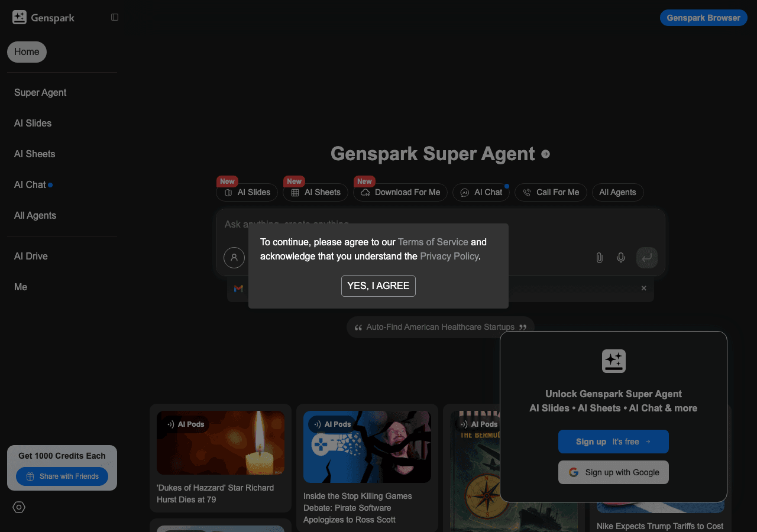
Task: Open Inside the Stop Killing Games Debate title
Action: [358, 508]
